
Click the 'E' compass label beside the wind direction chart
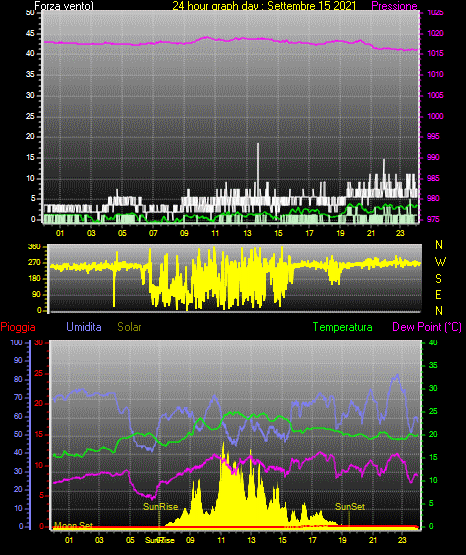pyautogui.click(x=438, y=294)
